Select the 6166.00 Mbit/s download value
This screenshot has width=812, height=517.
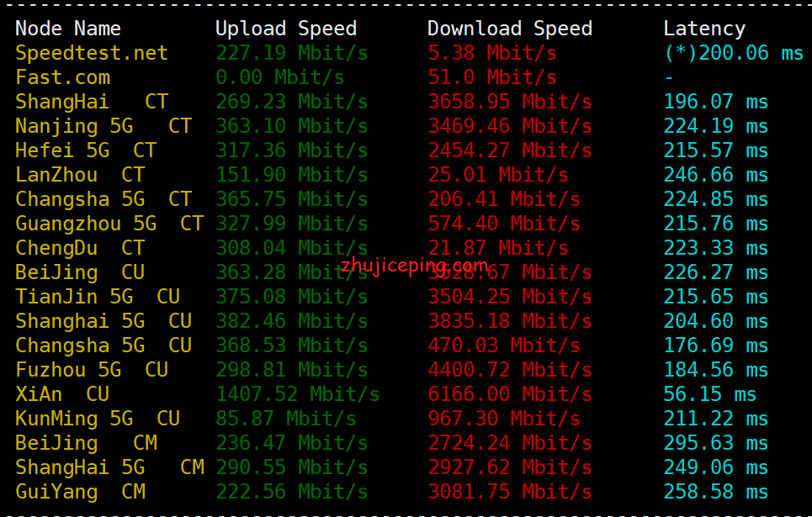(x=509, y=394)
